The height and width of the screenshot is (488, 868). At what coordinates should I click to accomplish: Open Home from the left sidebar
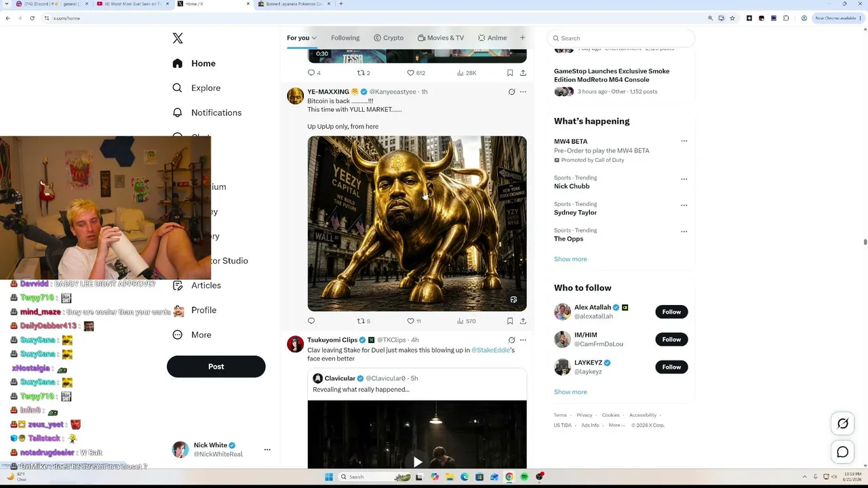194,63
